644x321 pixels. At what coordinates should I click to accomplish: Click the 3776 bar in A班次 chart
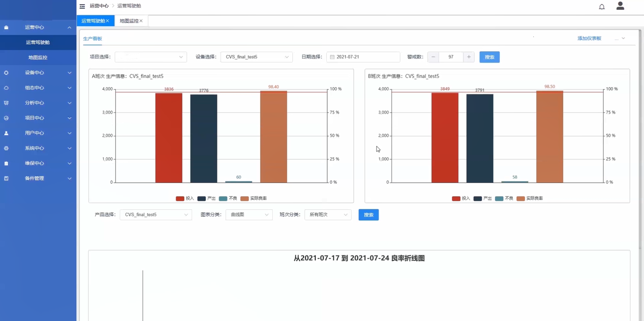(x=204, y=139)
